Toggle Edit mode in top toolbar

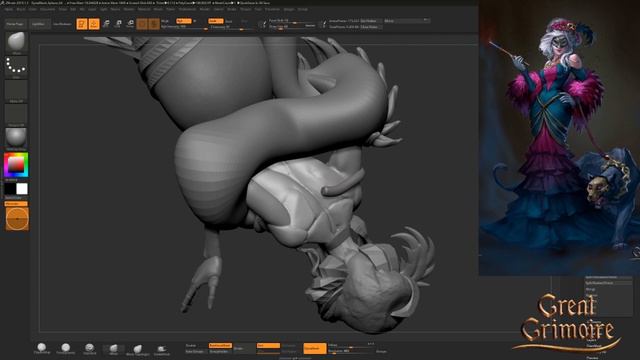(82, 24)
